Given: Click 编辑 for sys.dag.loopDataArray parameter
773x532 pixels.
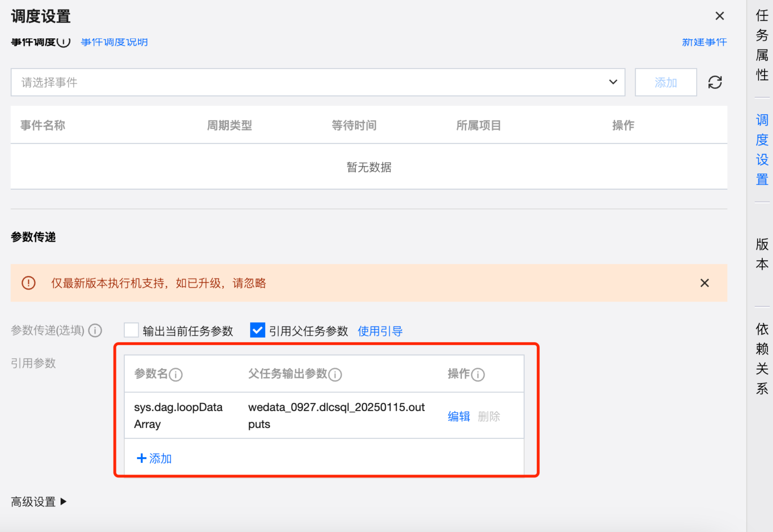Looking at the screenshot, I should pos(458,416).
